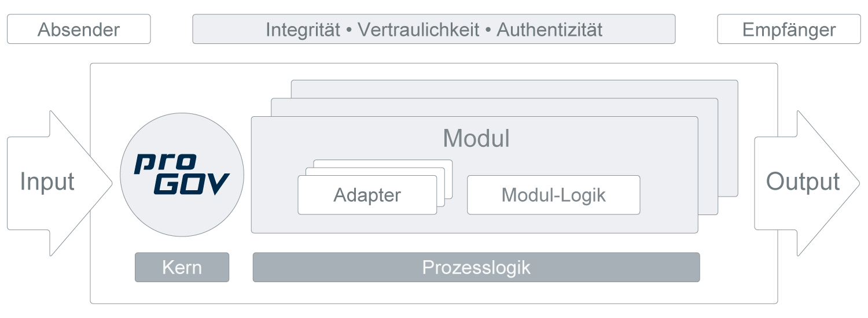Screen dimensions: 868x318
Task: Click the Output arrow shape
Action: pos(803,182)
